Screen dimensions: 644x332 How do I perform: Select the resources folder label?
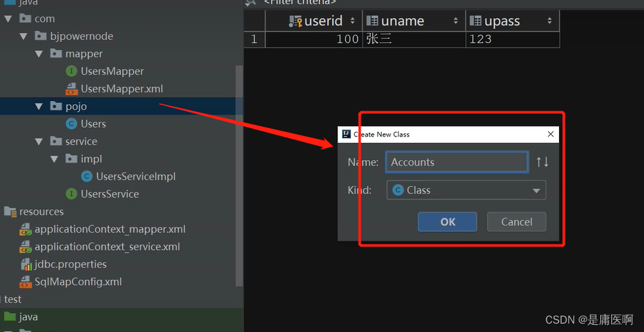41,212
